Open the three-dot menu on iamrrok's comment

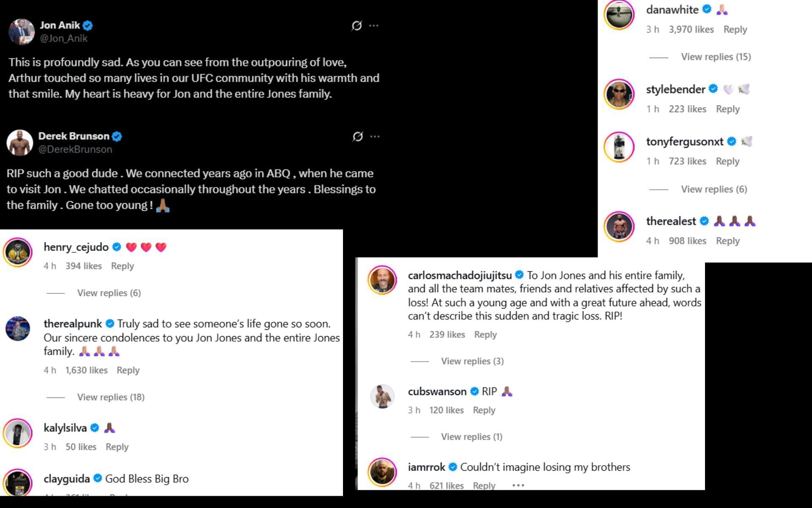click(x=518, y=485)
